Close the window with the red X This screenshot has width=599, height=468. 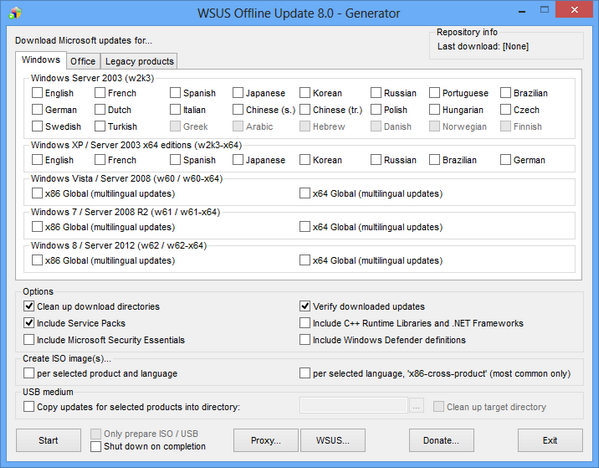tap(574, 10)
